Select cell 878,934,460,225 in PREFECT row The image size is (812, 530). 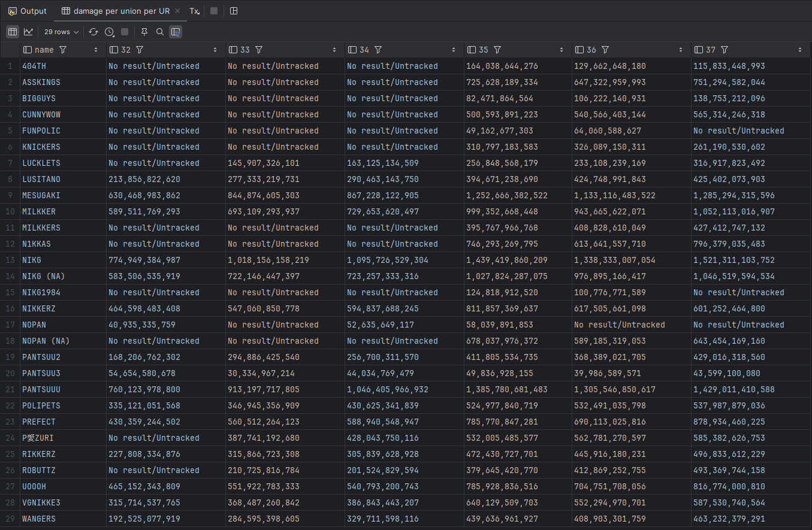(x=751, y=422)
